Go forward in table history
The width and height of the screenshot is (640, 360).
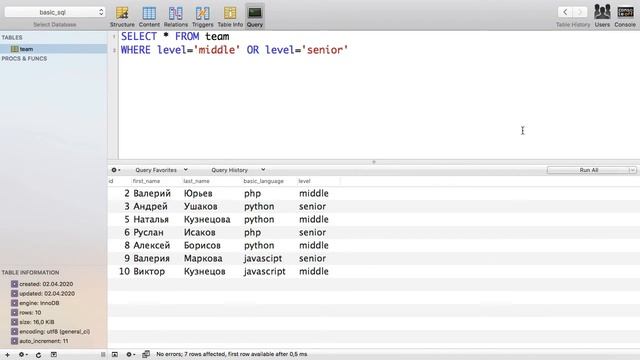580,12
